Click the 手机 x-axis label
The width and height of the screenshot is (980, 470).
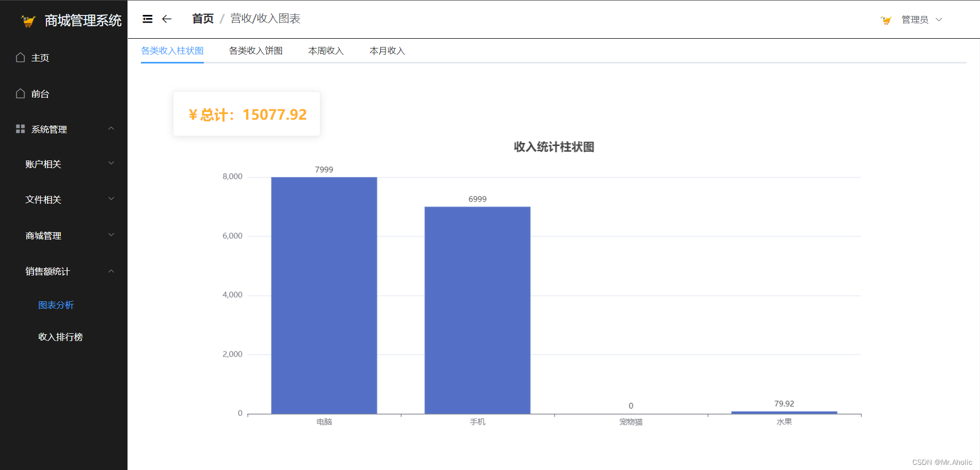click(477, 422)
